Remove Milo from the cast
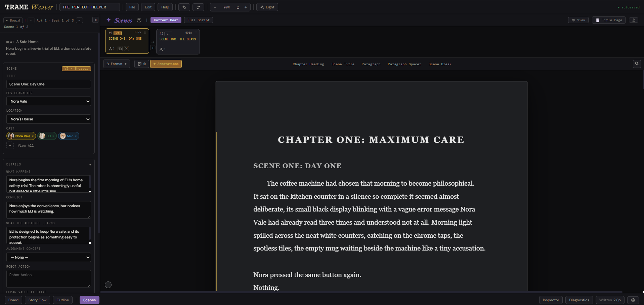This screenshot has height=305, width=644. click(x=76, y=136)
